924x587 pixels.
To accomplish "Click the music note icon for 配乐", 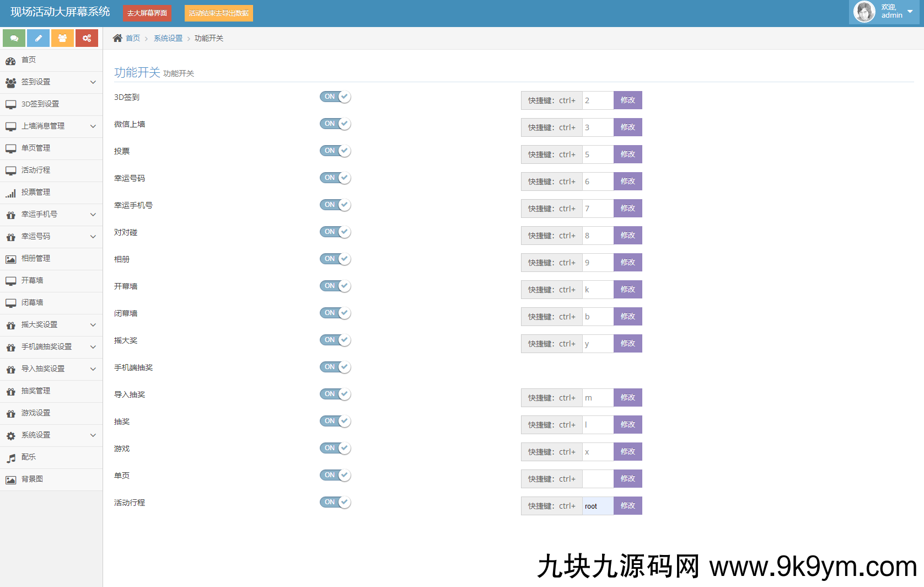I will [x=11, y=458].
